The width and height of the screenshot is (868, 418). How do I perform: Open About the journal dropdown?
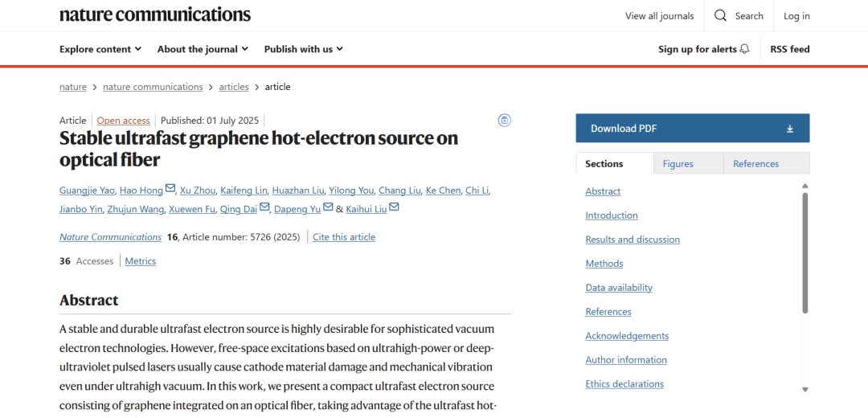(x=203, y=49)
